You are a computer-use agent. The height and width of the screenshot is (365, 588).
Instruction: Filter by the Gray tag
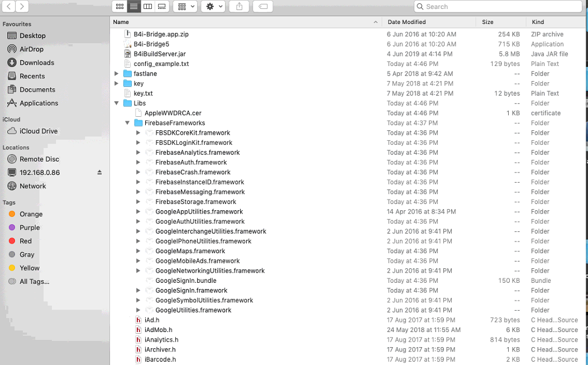coord(27,254)
